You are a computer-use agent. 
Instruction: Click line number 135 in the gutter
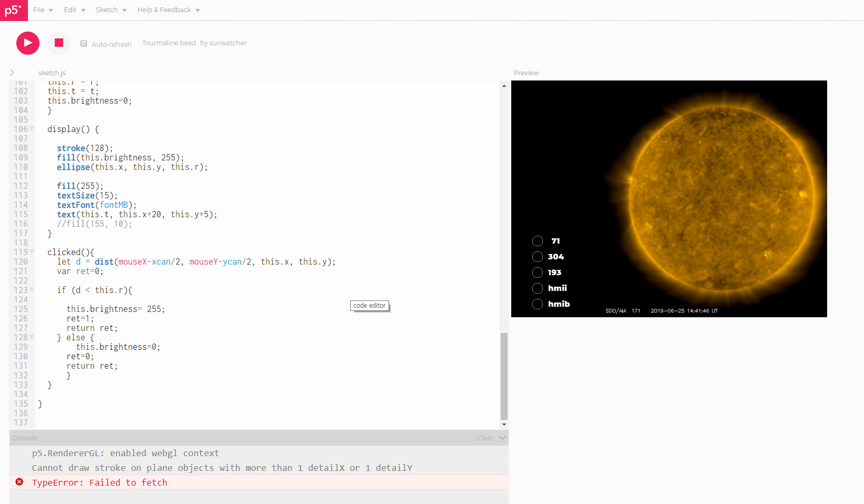(x=21, y=404)
